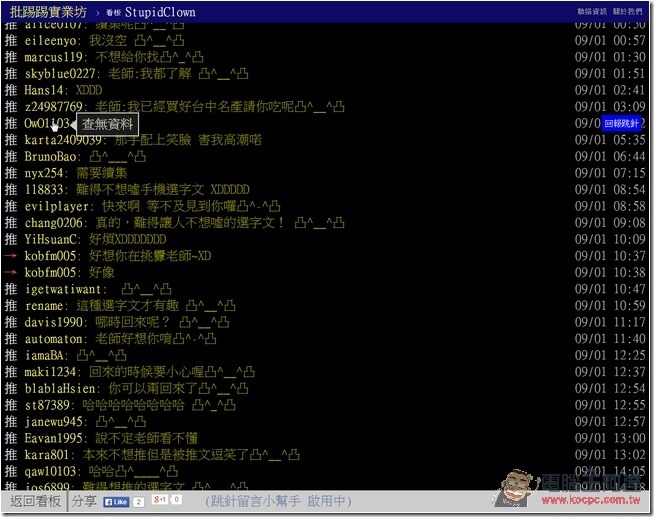Viewport: 654px width, 517px height.
Task: Click the 推 tag beside eileenyo
Action: (x=11, y=40)
